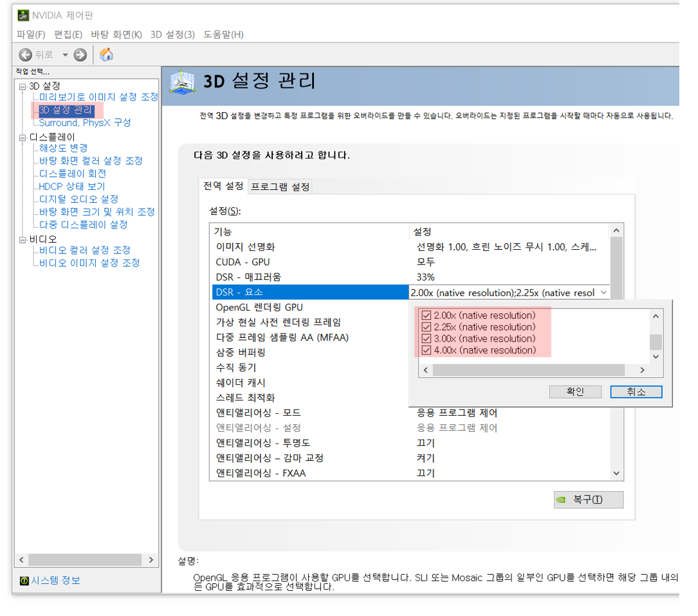Image resolution: width=698 pixels, height=616 pixels.
Task: Click DSR popup list down arrow
Action: [x=656, y=357]
